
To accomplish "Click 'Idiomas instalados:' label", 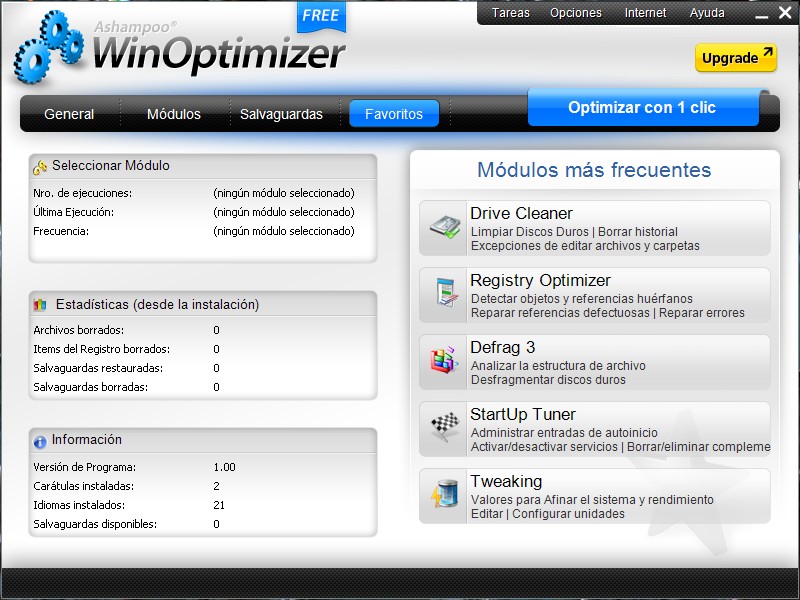I will click(x=79, y=505).
